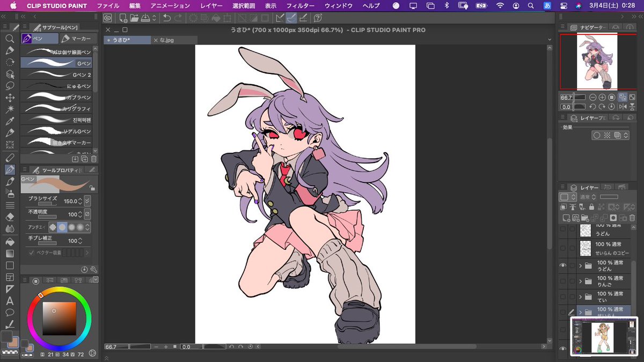Click the main drawing color swatch
Screen dimensions: 644x362
point(7,337)
